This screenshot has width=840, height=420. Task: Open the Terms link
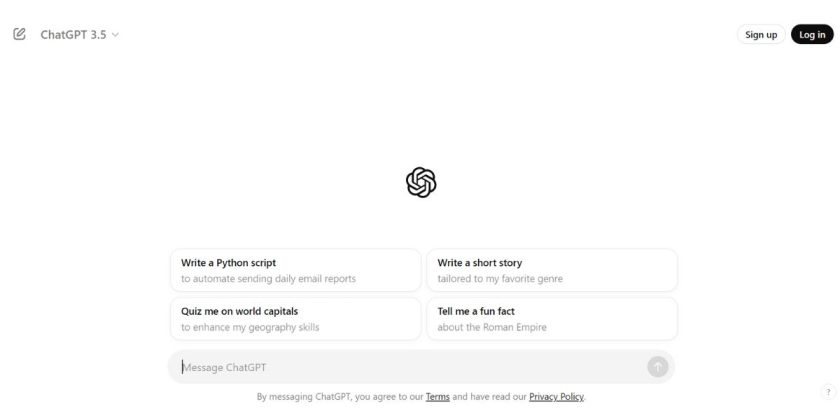point(437,397)
